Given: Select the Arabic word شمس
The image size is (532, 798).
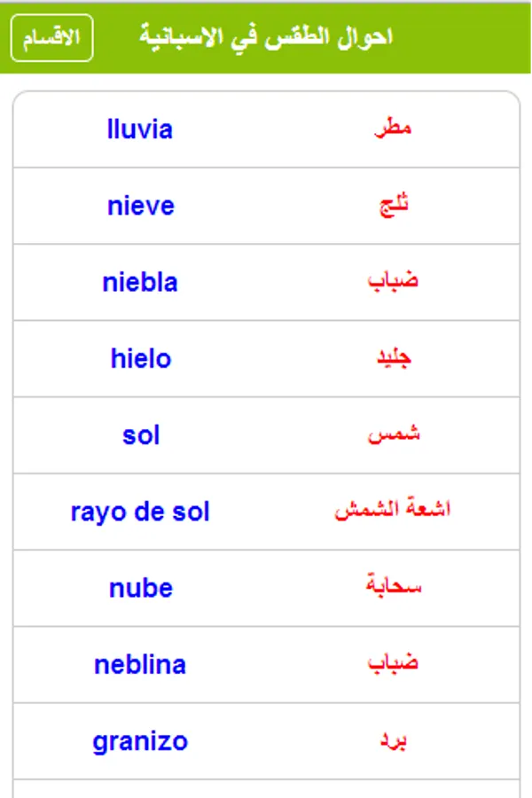Looking at the screenshot, I should (393, 435).
